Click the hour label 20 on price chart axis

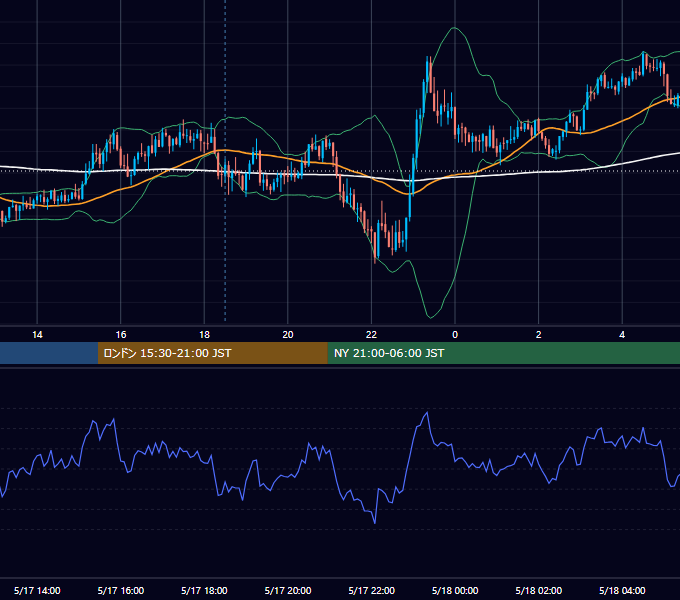[x=288, y=335]
